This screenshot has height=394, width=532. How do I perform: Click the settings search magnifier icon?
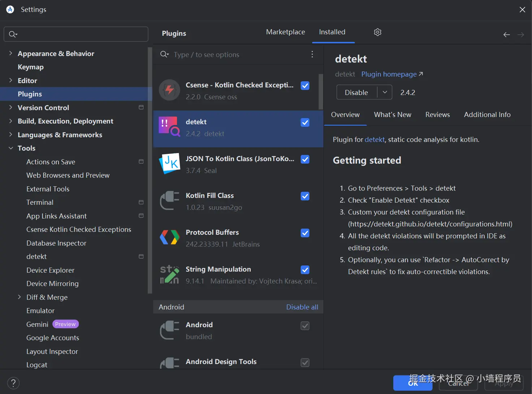pyautogui.click(x=13, y=34)
